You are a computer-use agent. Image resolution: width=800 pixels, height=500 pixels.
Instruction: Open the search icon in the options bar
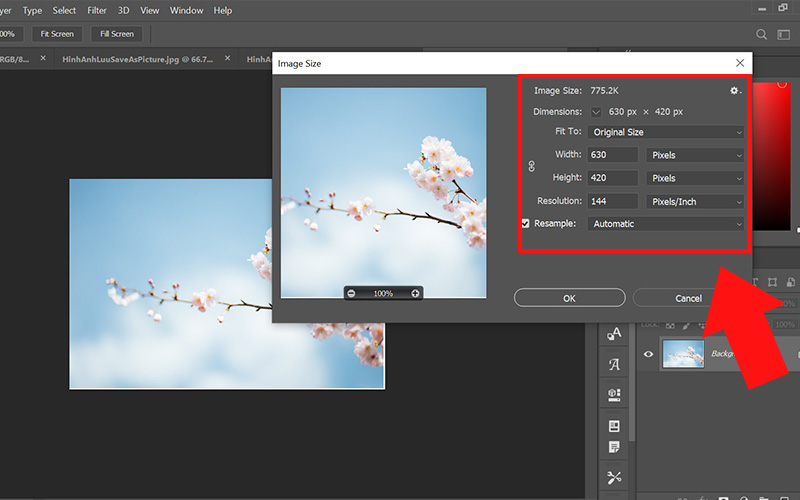(x=761, y=34)
